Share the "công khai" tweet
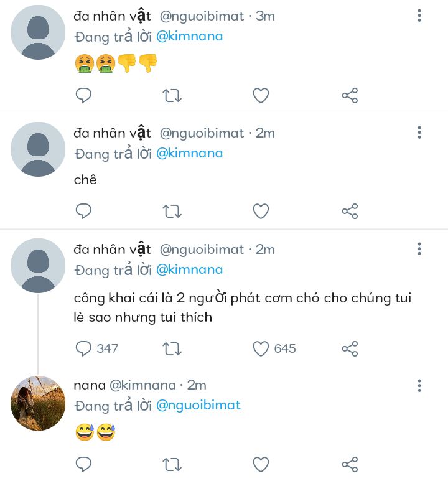 [x=350, y=348]
